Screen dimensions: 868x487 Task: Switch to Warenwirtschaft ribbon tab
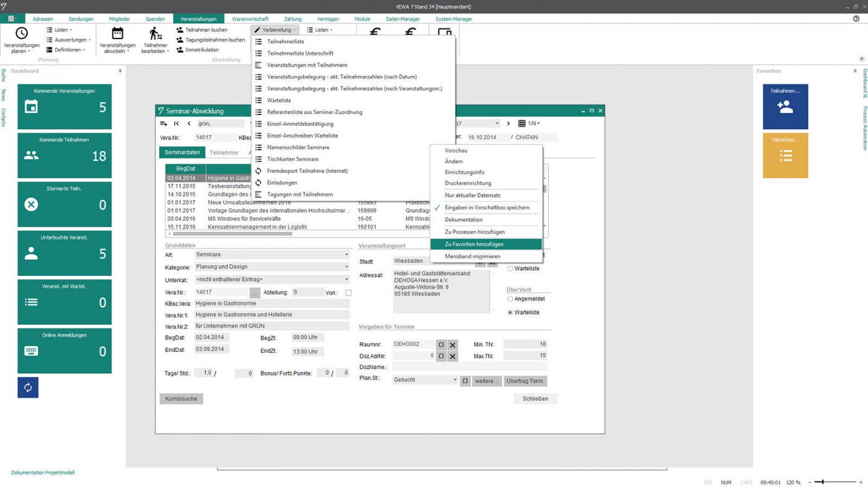(x=250, y=19)
